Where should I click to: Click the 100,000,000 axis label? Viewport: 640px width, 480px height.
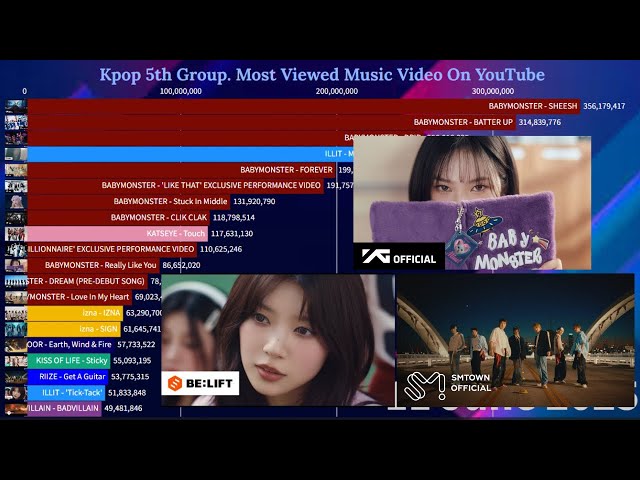point(180,91)
